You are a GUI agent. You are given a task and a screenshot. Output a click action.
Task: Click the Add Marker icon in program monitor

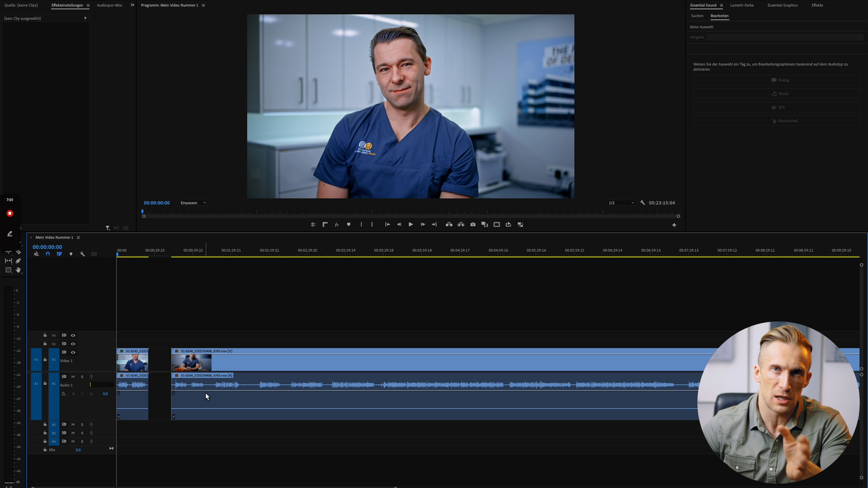(x=349, y=224)
